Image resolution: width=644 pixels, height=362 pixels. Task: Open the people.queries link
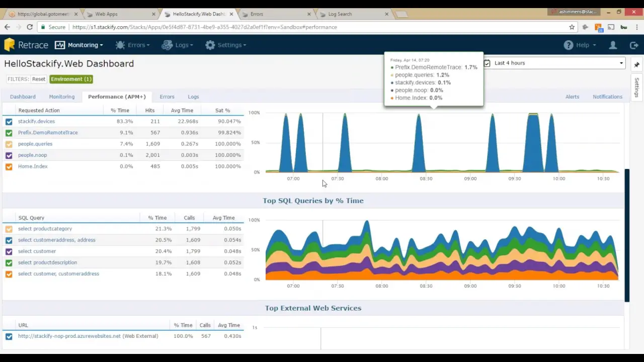pos(35,144)
